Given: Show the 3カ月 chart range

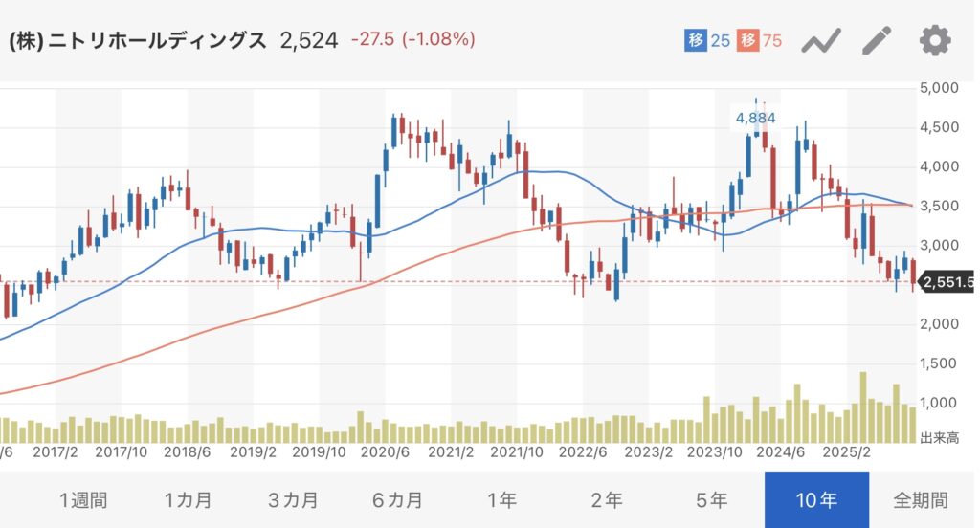Looking at the screenshot, I should point(293,499).
